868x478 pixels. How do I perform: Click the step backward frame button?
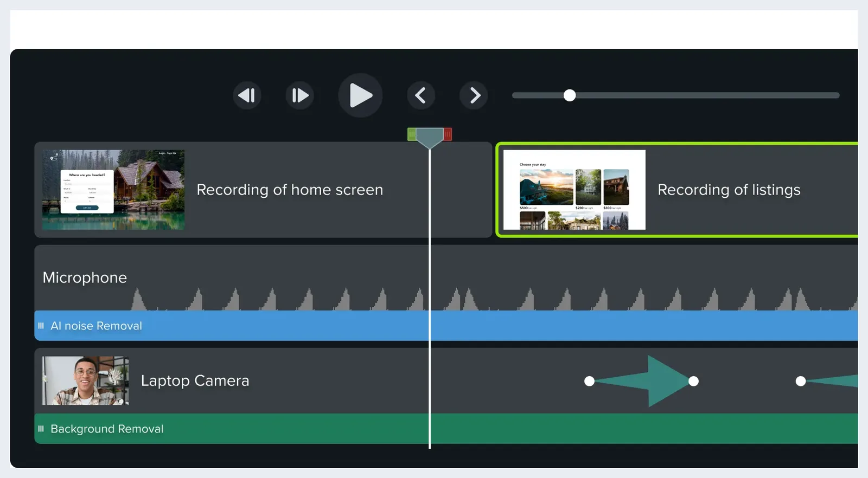(x=247, y=95)
